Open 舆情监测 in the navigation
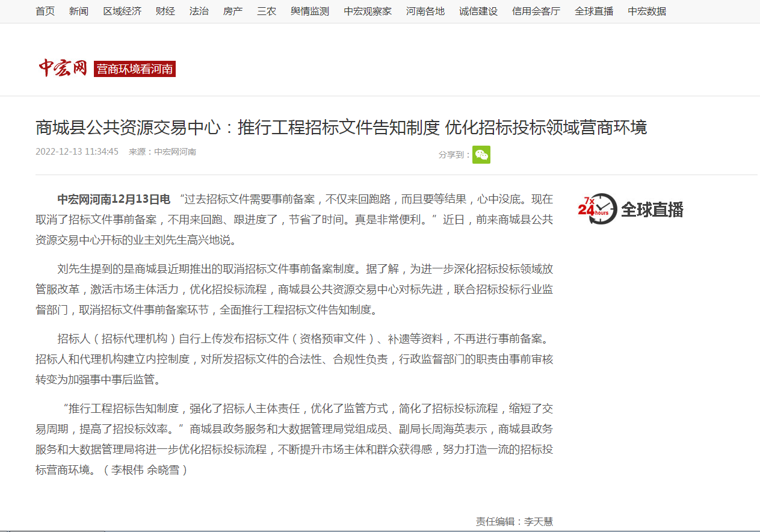 310,11
